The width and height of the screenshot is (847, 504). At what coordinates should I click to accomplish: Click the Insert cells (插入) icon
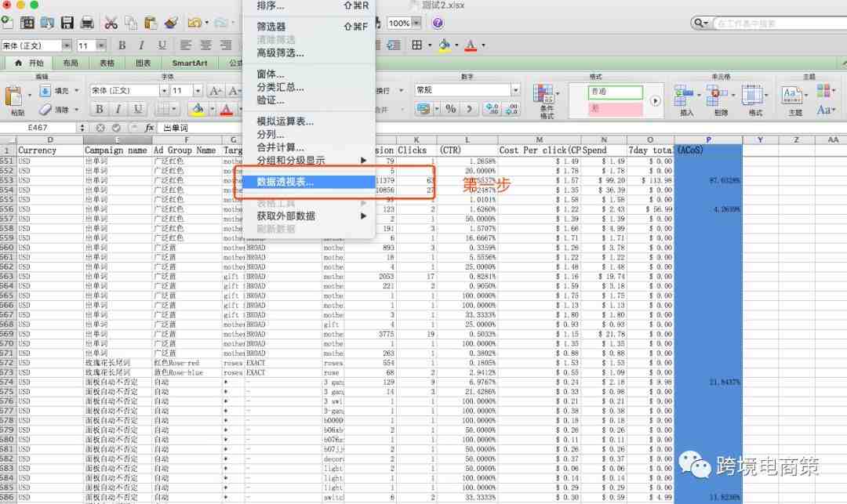click(x=684, y=96)
